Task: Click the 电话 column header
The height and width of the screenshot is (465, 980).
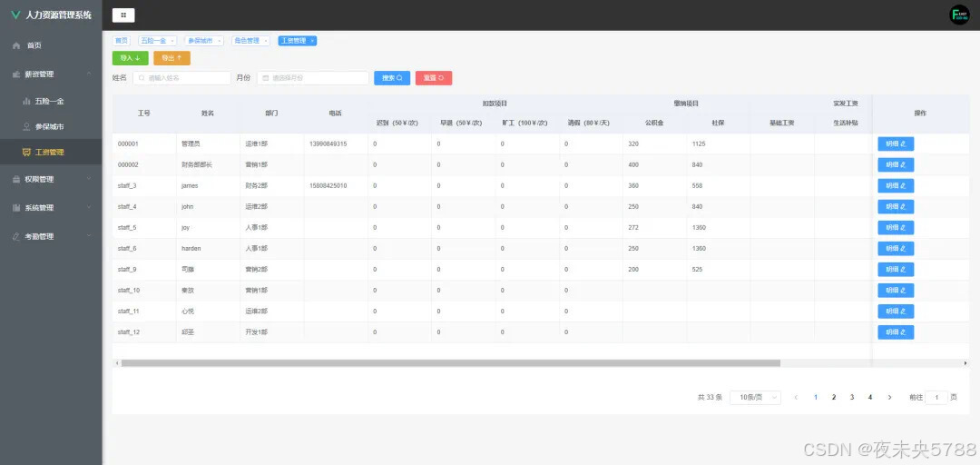Action: [x=336, y=114]
